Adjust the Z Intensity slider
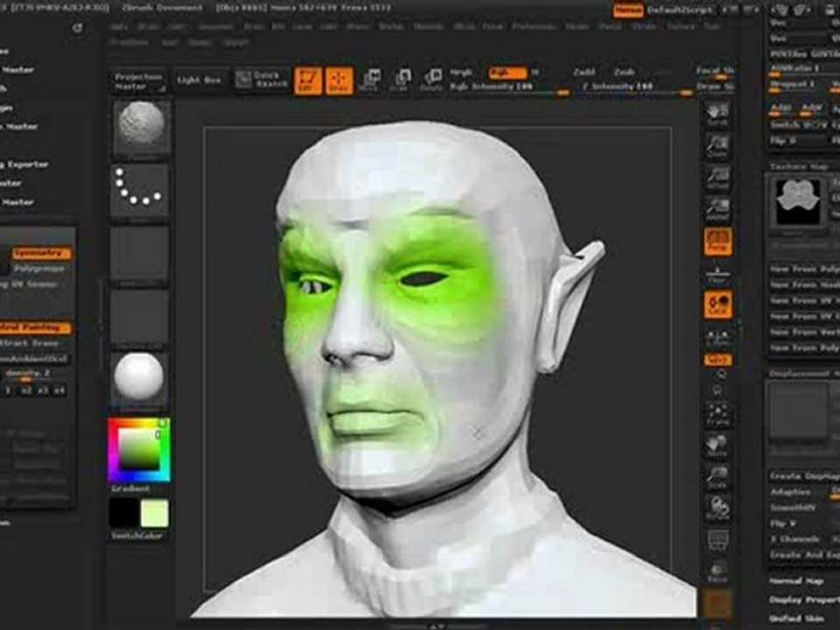The image size is (840, 630). tap(638, 87)
